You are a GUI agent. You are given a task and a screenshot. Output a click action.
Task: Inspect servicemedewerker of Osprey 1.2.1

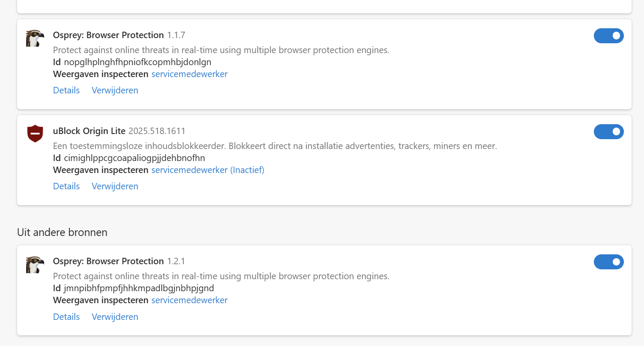[189, 300]
